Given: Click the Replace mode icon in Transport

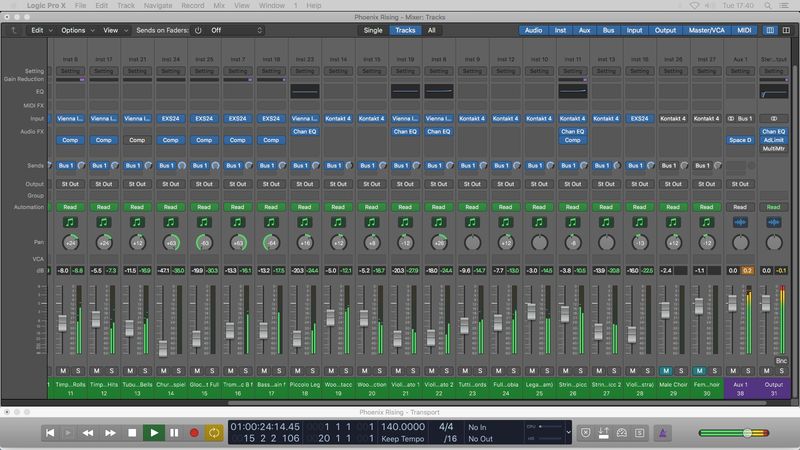Looking at the screenshot, I should pyautogui.click(x=586, y=433).
